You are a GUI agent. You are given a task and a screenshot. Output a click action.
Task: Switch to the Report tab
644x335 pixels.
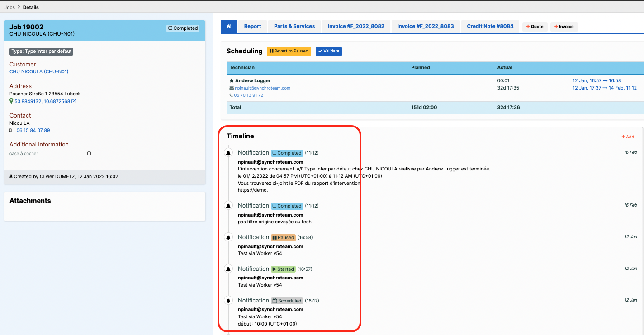click(x=252, y=27)
